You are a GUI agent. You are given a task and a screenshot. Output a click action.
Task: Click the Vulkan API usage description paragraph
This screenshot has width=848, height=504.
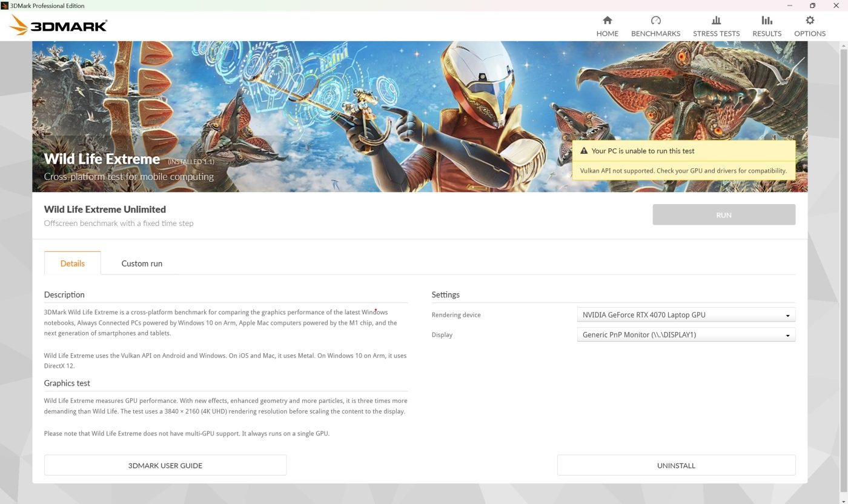click(225, 360)
